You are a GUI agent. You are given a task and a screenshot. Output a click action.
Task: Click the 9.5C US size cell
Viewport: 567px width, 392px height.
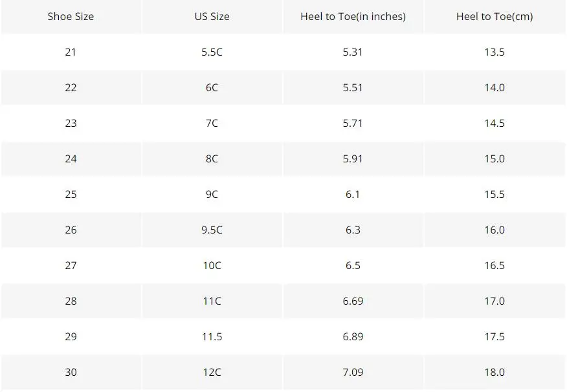[x=212, y=230]
